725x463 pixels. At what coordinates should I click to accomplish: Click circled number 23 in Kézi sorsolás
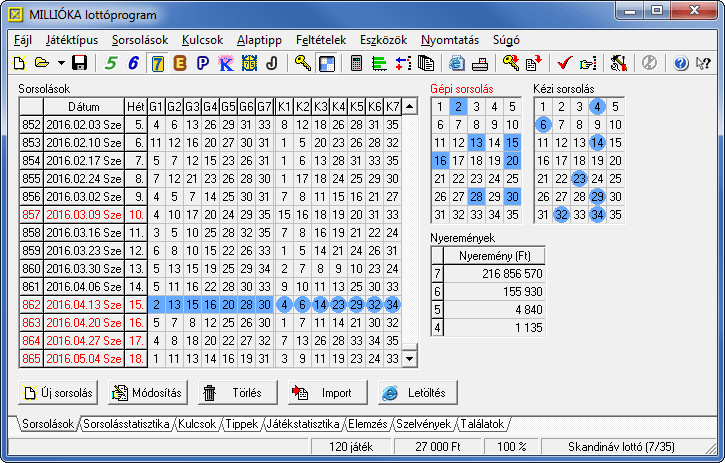click(x=579, y=179)
